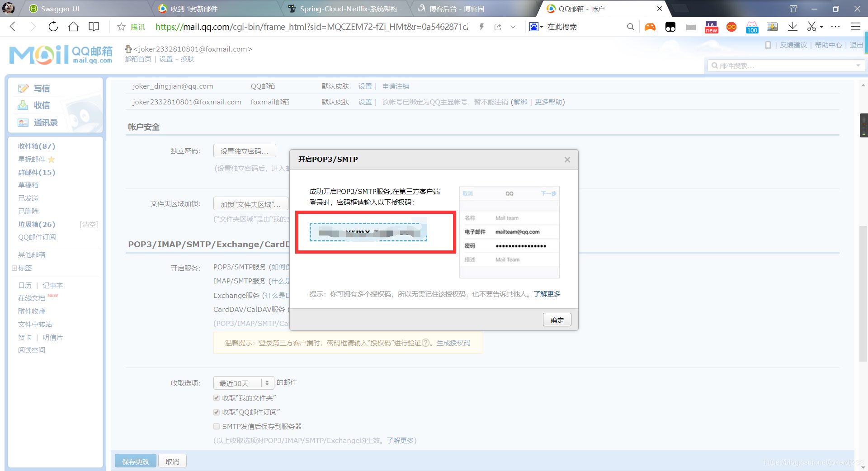The height and width of the screenshot is (471, 868).
Task: Open the browser downloads arrow icon
Action: [x=793, y=27]
